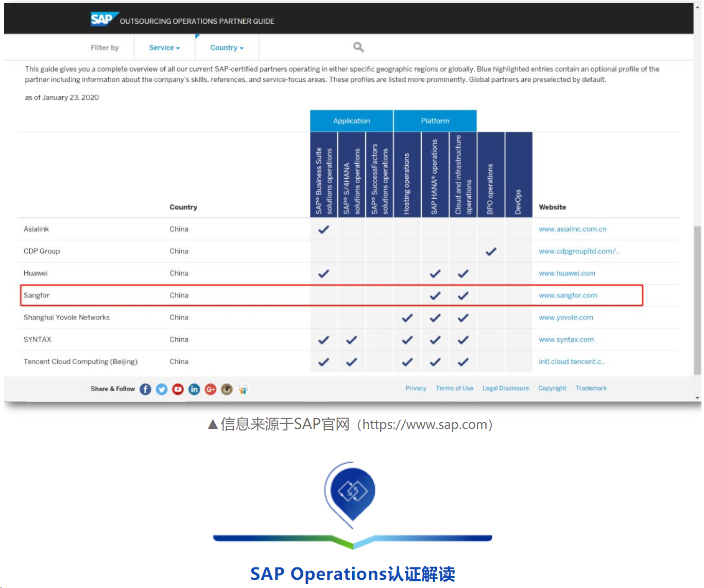Open the www.syntax.com link
This screenshot has width=704, height=588.
pyautogui.click(x=566, y=340)
